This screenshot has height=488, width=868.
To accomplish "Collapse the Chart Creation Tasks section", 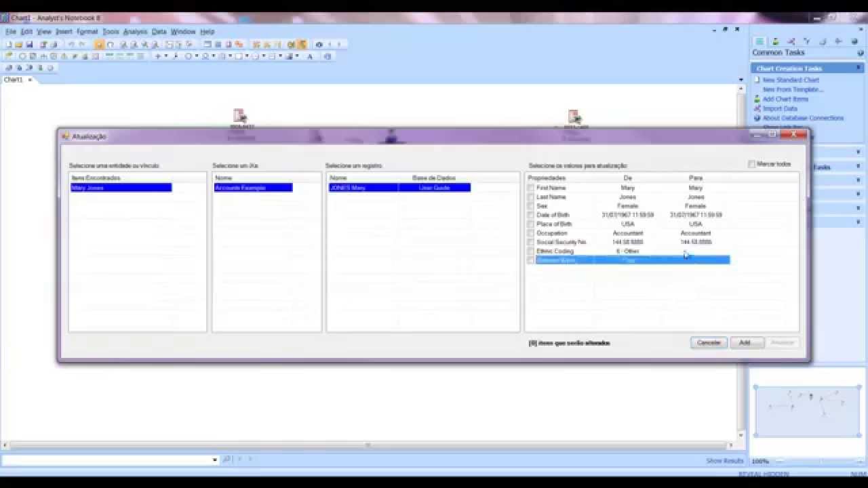I will 858,68.
